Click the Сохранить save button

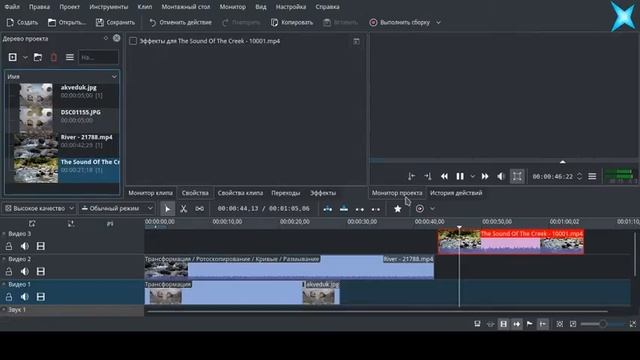pyautogui.click(x=115, y=22)
